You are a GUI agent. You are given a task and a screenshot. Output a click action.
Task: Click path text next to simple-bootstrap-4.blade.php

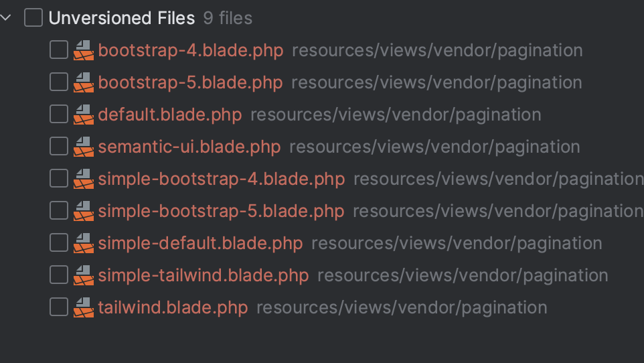click(499, 178)
